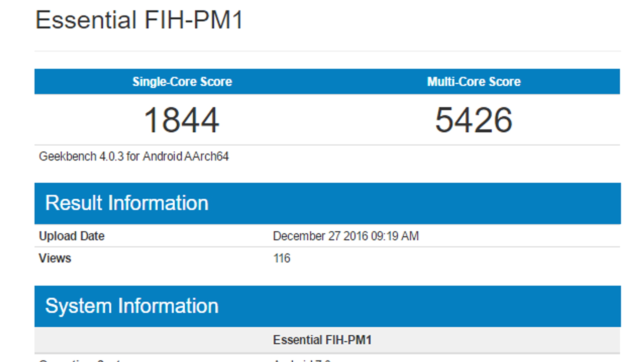This screenshot has width=644, height=362.
Task: Click the Single-Core Score column header
Action: [182, 82]
